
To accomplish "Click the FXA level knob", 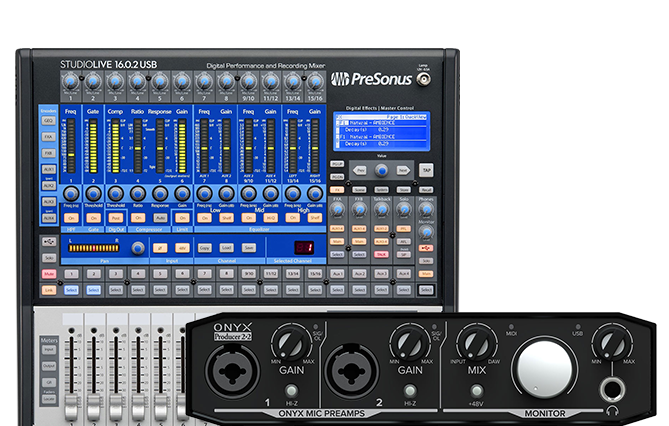I will coord(337,210).
